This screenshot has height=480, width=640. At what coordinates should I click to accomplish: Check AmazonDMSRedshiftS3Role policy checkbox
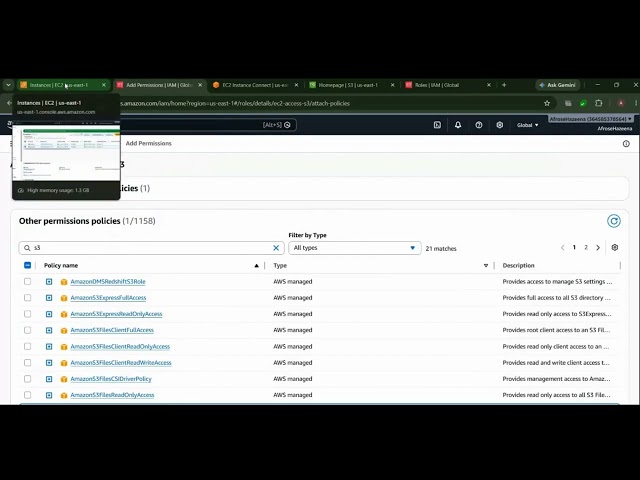pyautogui.click(x=27, y=281)
